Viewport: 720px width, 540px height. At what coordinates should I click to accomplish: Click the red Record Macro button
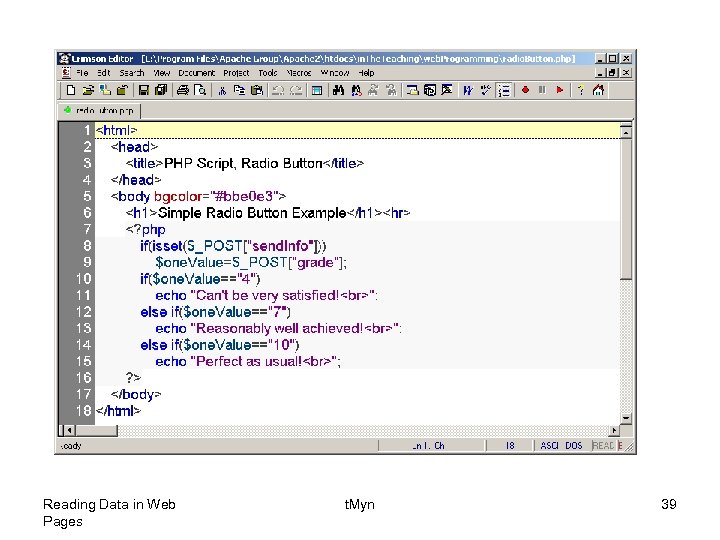pos(525,90)
